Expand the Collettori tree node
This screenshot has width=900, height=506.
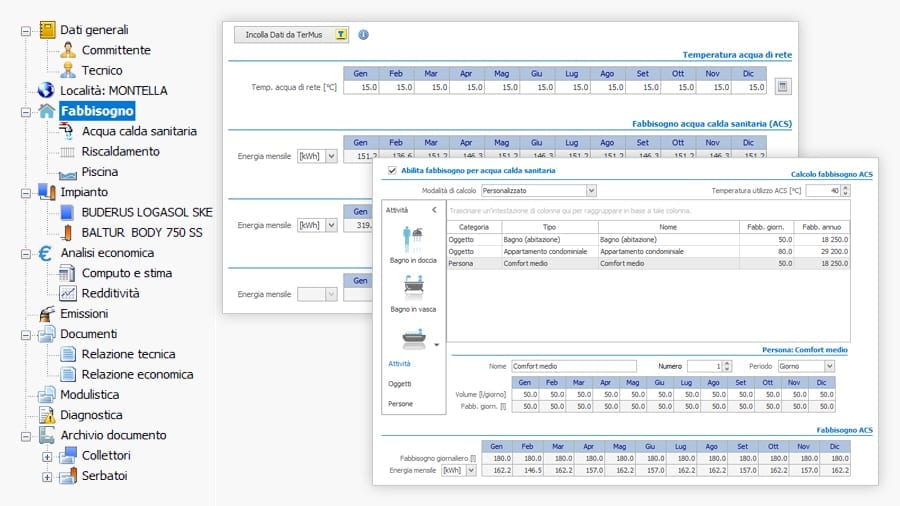point(46,456)
